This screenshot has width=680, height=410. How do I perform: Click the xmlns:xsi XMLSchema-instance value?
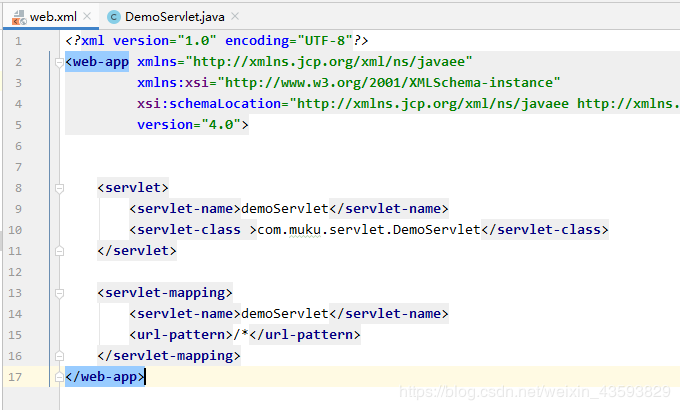tap(389, 83)
